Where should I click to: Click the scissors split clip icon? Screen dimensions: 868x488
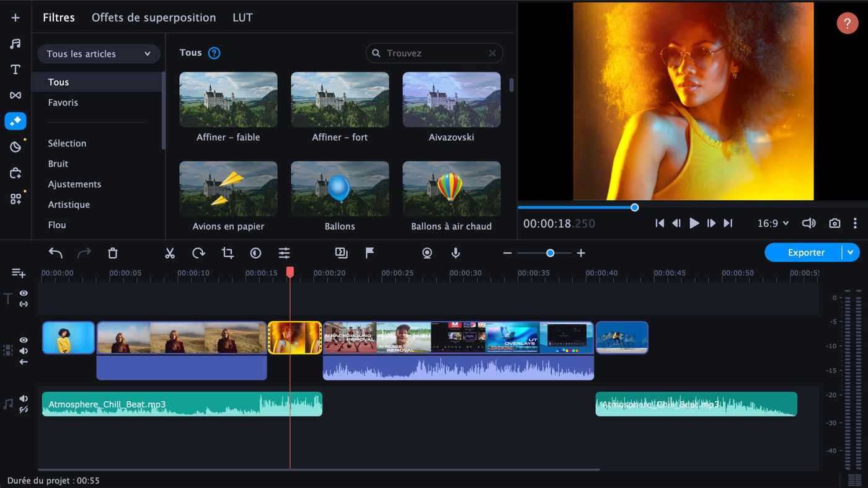[x=170, y=253]
